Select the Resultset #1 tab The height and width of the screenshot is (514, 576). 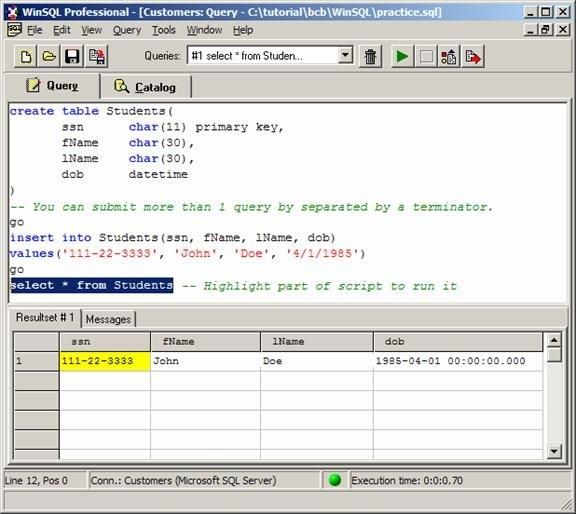point(44,317)
